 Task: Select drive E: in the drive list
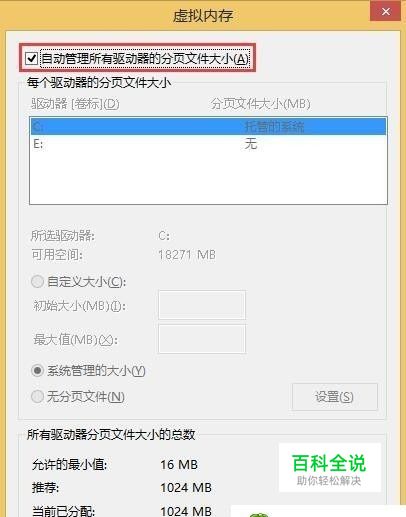(209, 144)
